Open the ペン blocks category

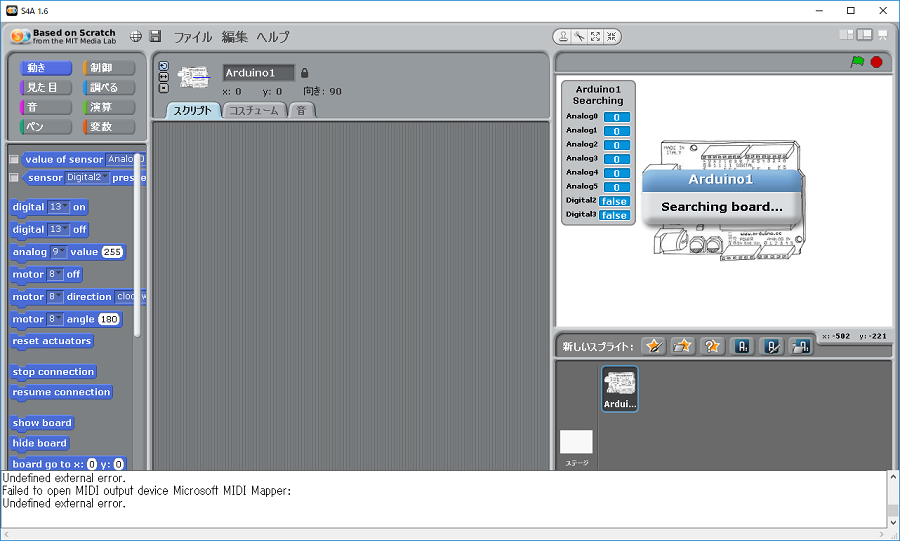pyautogui.click(x=46, y=126)
